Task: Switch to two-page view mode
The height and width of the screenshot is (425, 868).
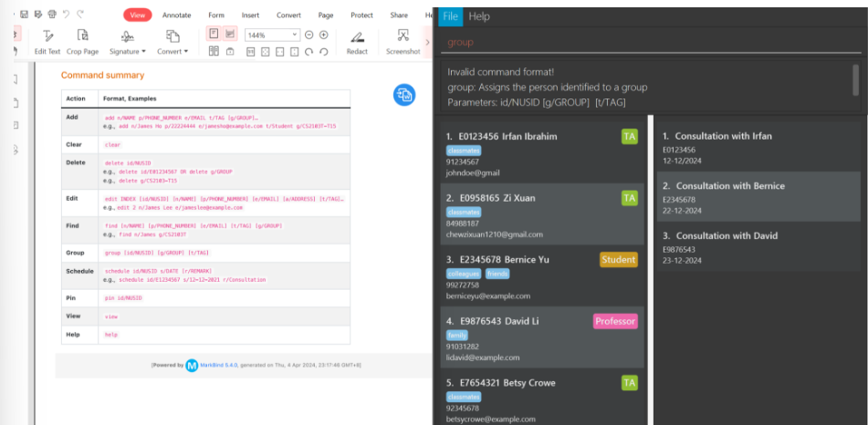Action: [214, 51]
